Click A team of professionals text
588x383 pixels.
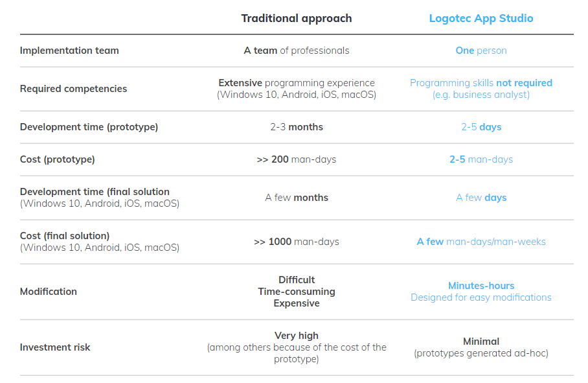pyautogui.click(x=296, y=51)
